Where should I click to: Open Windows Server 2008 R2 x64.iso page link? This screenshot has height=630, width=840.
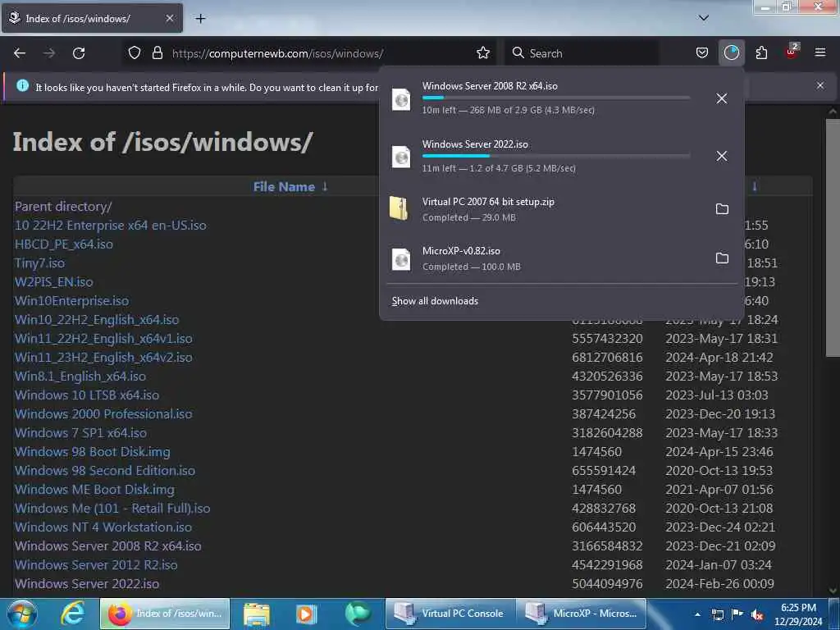pos(107,546)
